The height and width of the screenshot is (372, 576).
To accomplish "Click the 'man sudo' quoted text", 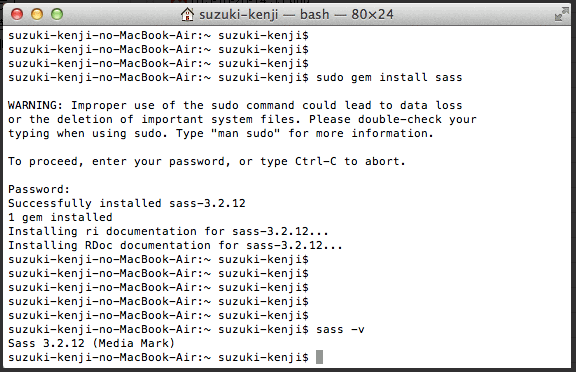I will [x=246, y=133].
